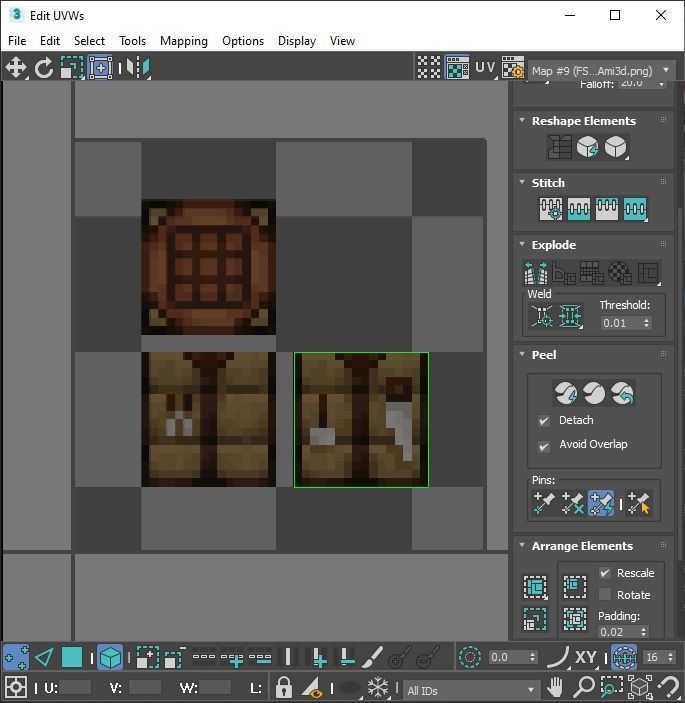This screenshot has height=703, width=685.
Task: Open the Tools menu
Action: coord(132,41)
